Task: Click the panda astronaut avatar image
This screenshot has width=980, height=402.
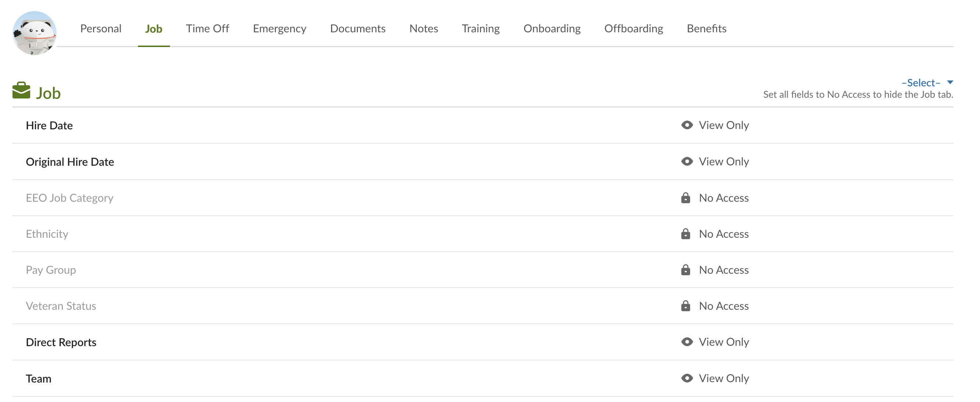Action: (x=34, y=33)
